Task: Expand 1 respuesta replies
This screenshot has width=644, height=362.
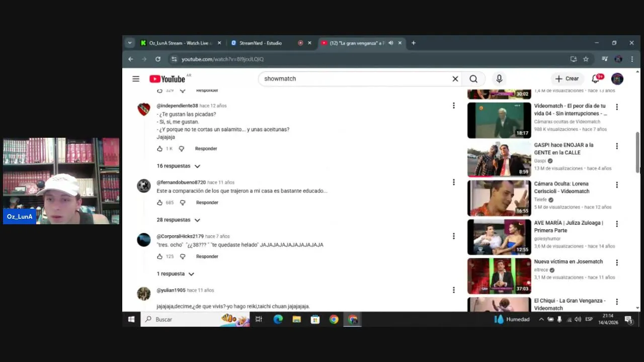Action: [x=176, y=274]
